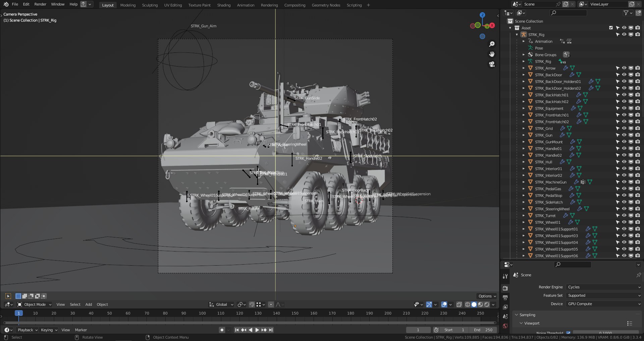This screenshot has height=341, width=644.
Task: Click the pin icon in Scene properties
Action: [x=639, y=275]
